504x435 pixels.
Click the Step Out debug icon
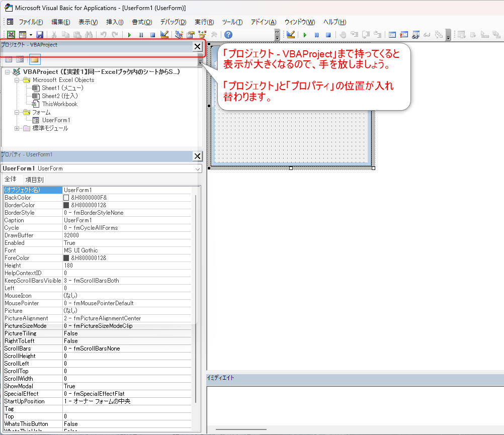pos(377,35)
